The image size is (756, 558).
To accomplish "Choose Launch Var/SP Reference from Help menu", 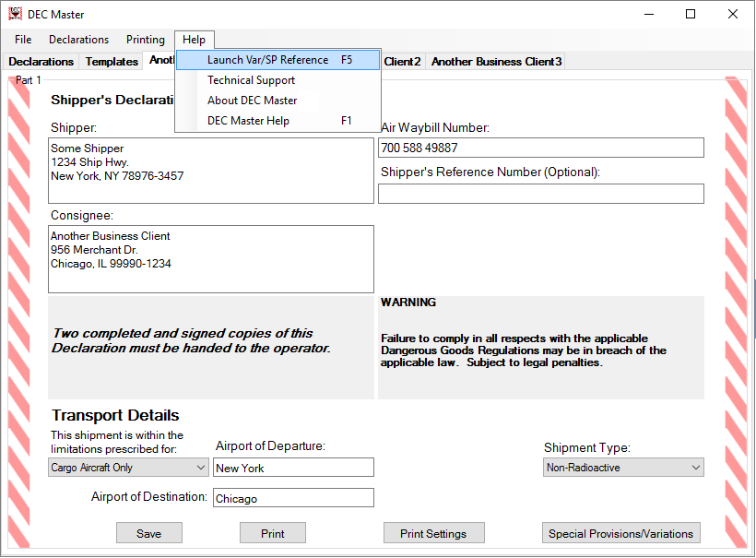I will coord(278,60).
